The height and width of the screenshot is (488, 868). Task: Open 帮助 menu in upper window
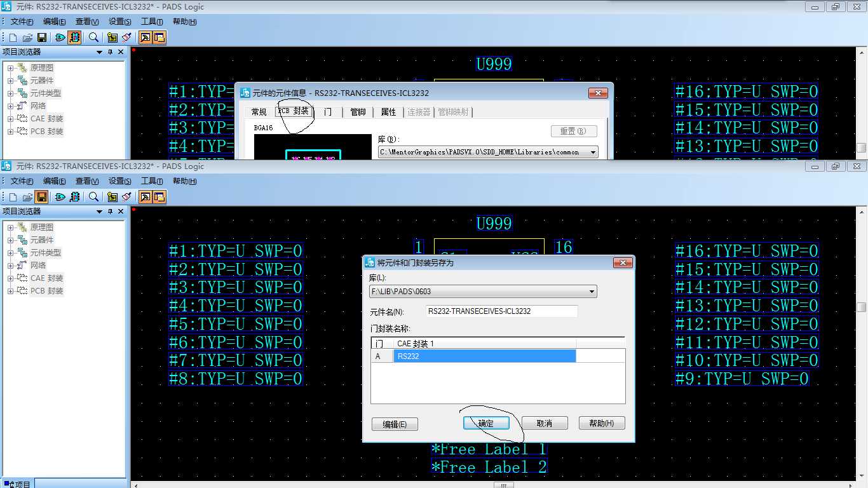pos(184,22)
